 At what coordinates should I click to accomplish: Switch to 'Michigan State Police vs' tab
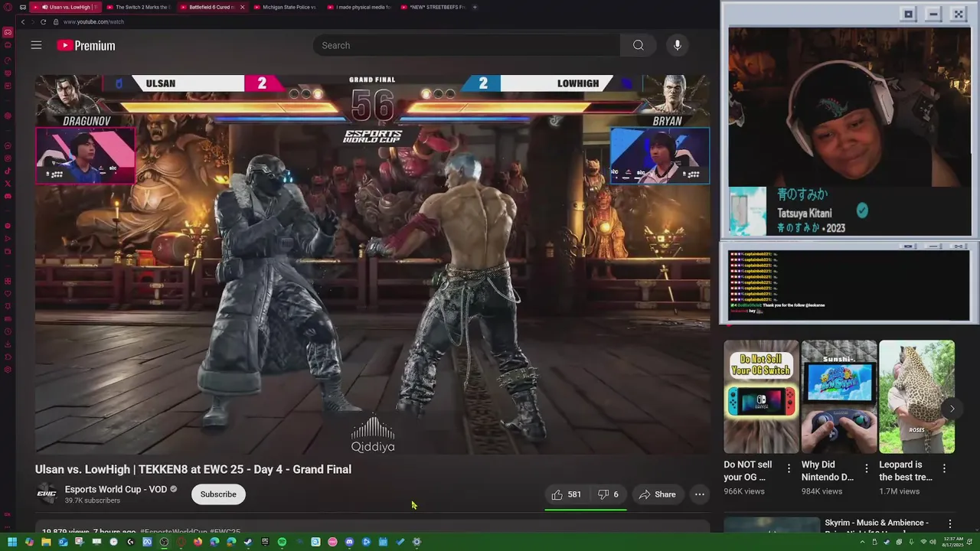pyautogui.click(x=283, y=7)
